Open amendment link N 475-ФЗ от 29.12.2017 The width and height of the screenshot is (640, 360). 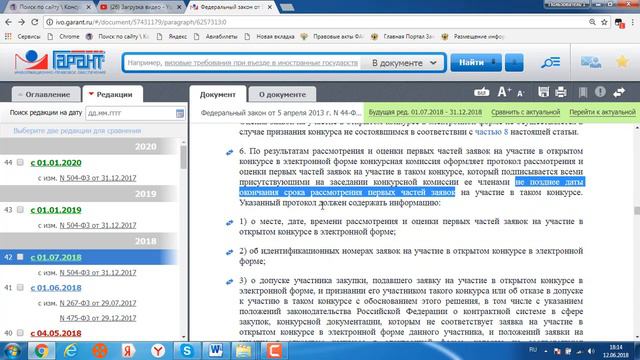pos(98,318)
